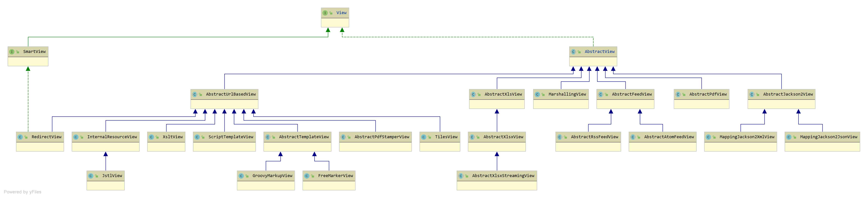The width and height of the screenshot is (868, 198).
Task: Select the AbstractXlsxStreamingView node
Action: (x=497, y=180)
